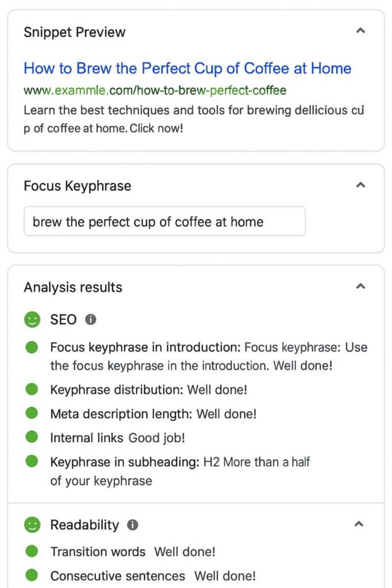Click the green dot beside Internal links
Viewport: 392px width, 588px height.
tap(32, 438)
